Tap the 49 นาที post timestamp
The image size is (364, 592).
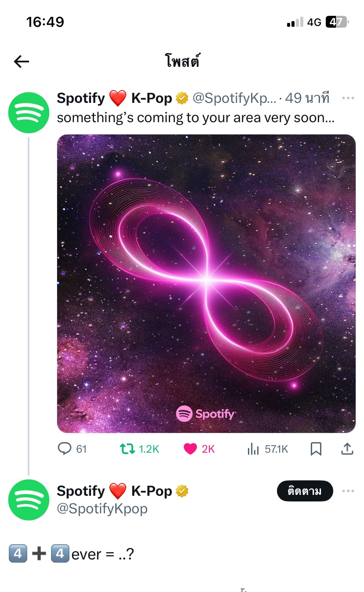(307, 98)
